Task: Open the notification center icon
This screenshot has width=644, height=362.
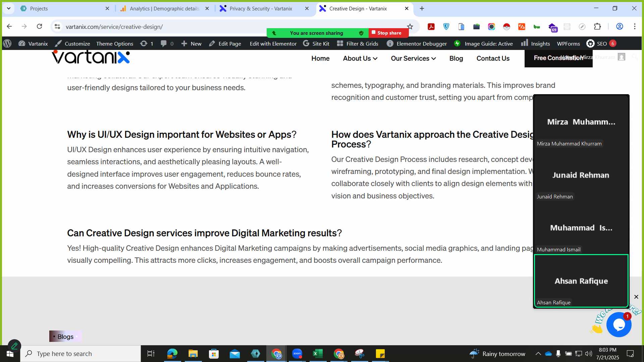Action: 630,354
